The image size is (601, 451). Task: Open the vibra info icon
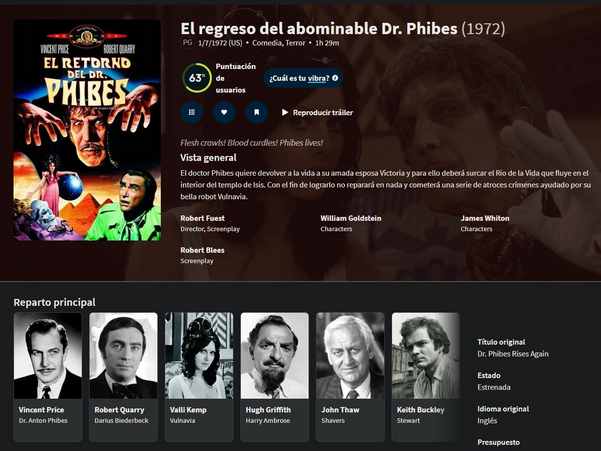tap(335, 78)
